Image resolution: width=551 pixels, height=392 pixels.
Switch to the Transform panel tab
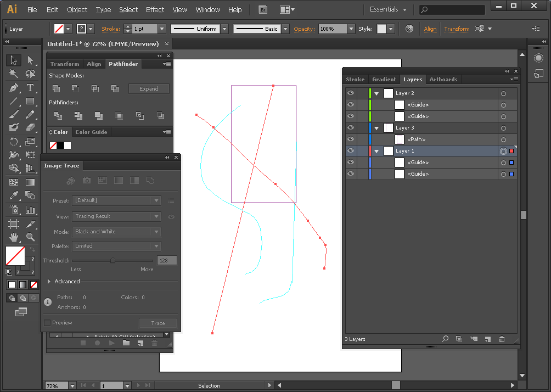[65, 64]
